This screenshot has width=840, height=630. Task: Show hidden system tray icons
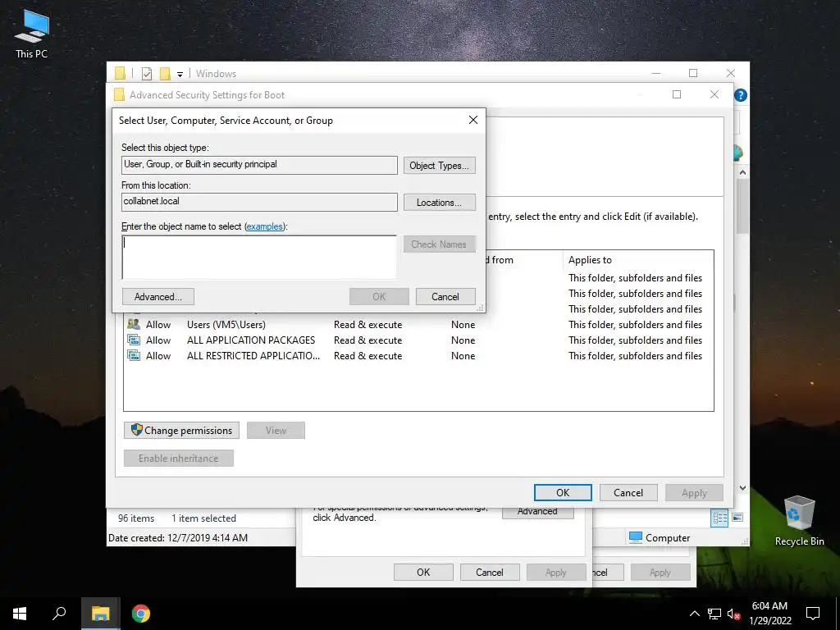point(694,614)
